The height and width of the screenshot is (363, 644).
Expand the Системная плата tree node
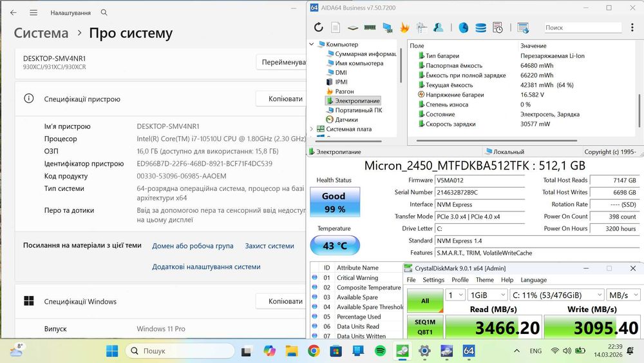pyautogui.click(x=312, y=129)
